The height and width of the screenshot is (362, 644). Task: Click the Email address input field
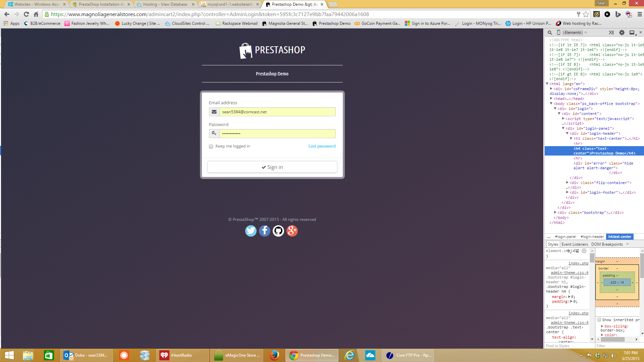click(277, 112)
